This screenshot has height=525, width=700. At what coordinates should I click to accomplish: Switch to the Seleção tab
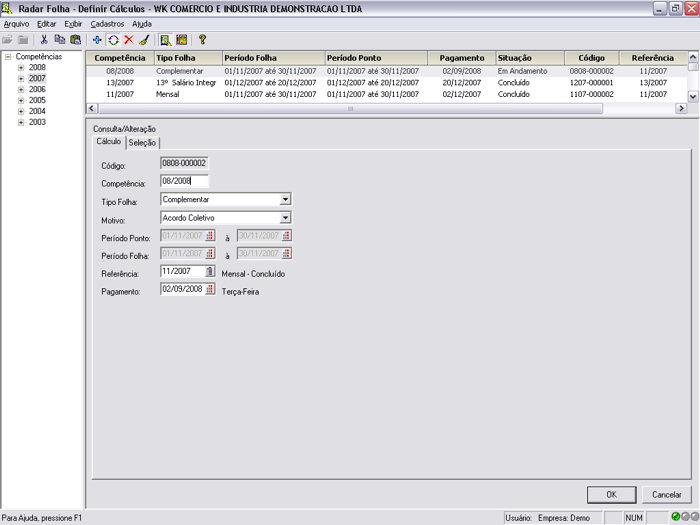(x=142, y=143)
